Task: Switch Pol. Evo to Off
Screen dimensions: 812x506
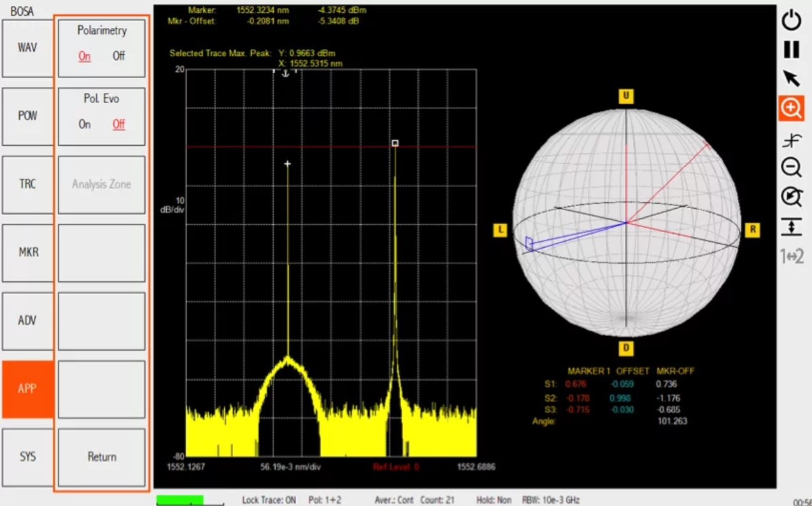Action: [x=119, y=125]
